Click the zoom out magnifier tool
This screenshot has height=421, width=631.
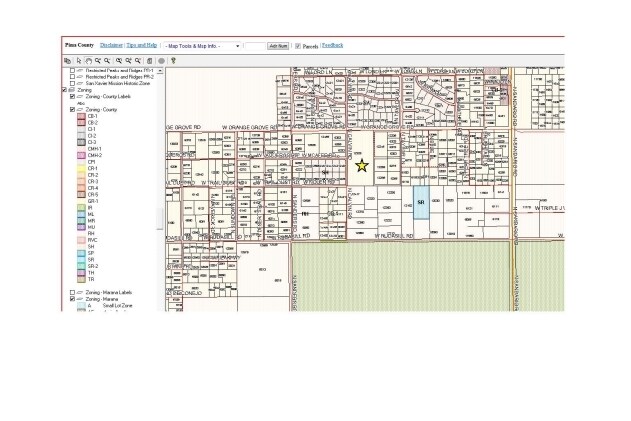pyautogui.click(x=109, y=61)
